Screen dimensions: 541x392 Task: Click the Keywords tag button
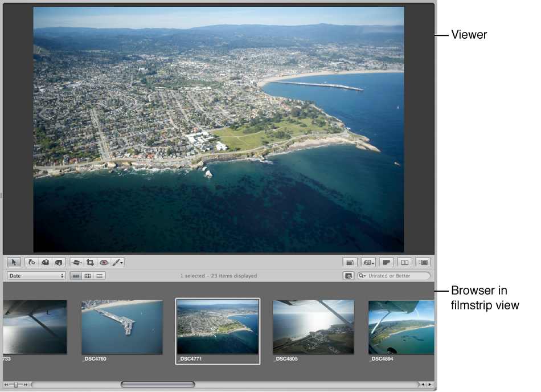point(367,262)
